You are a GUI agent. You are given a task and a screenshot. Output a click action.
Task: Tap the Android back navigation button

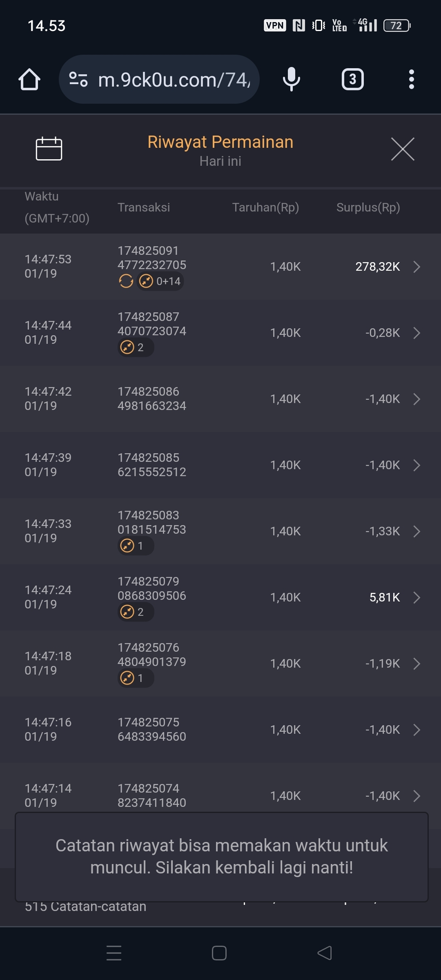[x=325, y=953]
